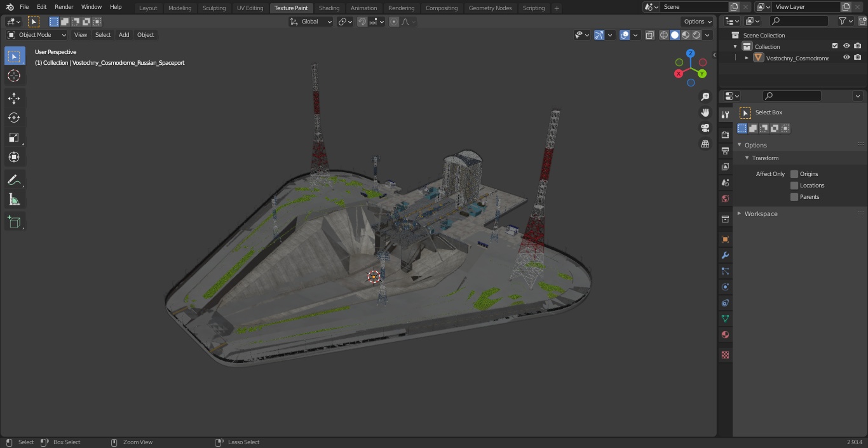Viewport: 868px width, 448px height.
Task: Click the pan hand viewport icon
Action: pos(705,112)
